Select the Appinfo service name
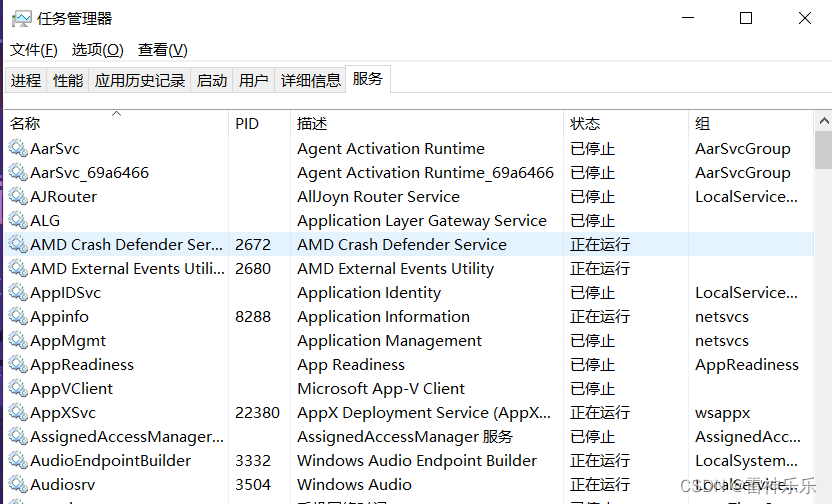This screenshot has width=832, height=504. click(x=59, y=317)
